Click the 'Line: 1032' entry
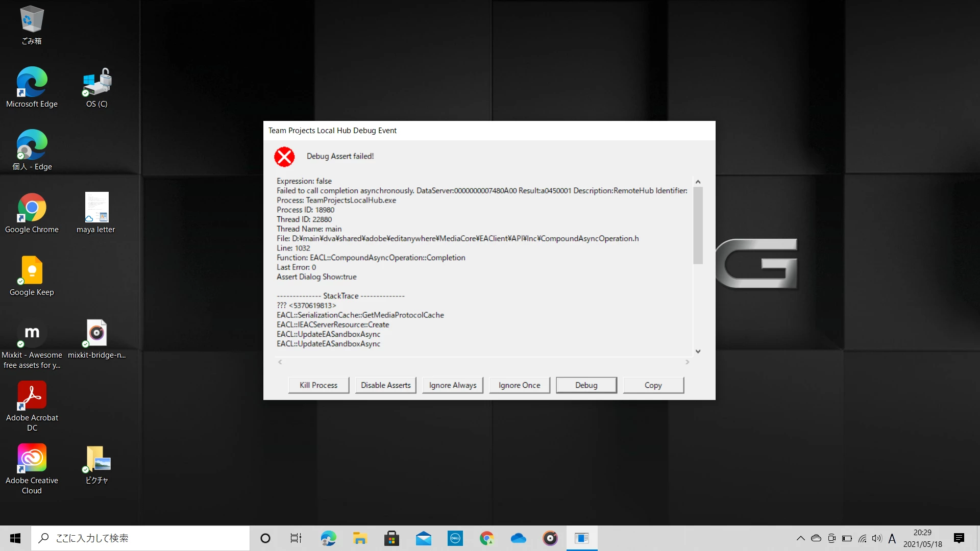The image size is (980, 551). coord(293,248)
